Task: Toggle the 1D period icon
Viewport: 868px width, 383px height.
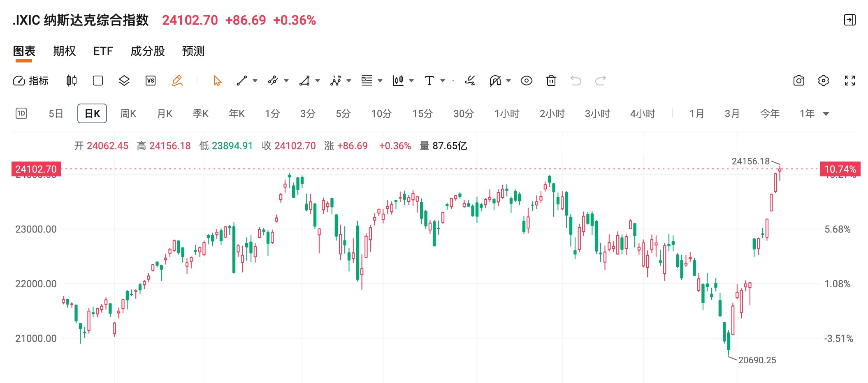Action: [21, 113]
